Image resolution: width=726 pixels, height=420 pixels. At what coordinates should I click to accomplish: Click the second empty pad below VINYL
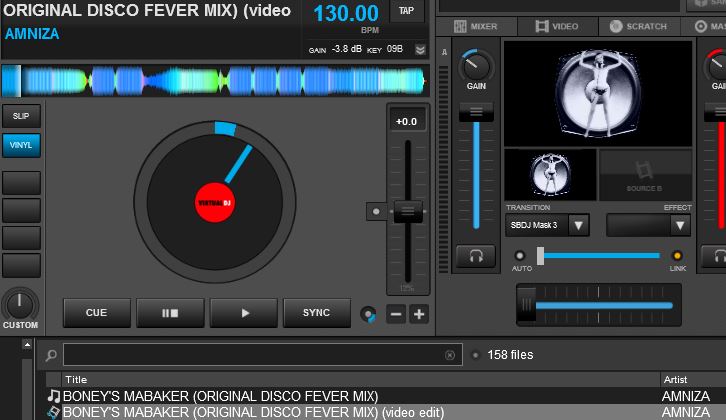click(x=21, y=210)
